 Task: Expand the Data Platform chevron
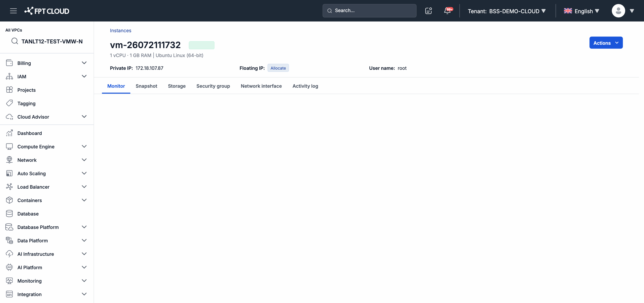(84, 240)
